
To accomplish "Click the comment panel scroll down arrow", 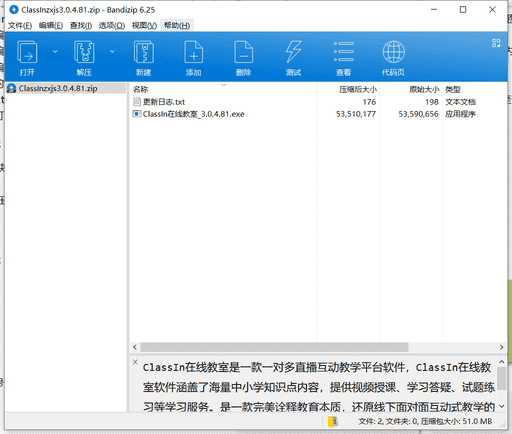I will pos(502,406).
